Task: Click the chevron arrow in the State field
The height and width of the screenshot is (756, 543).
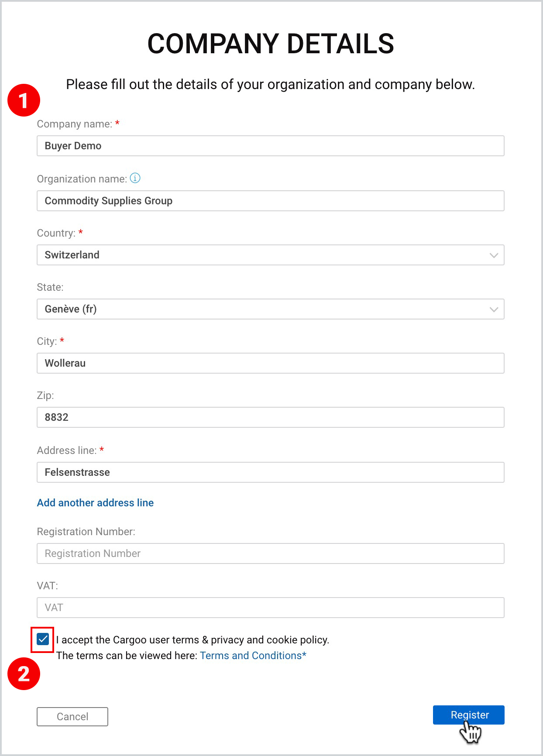Action: (x=494, y=309)
